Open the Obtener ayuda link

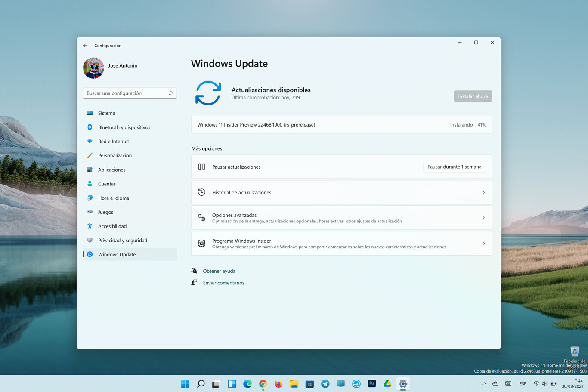(219, 271)
